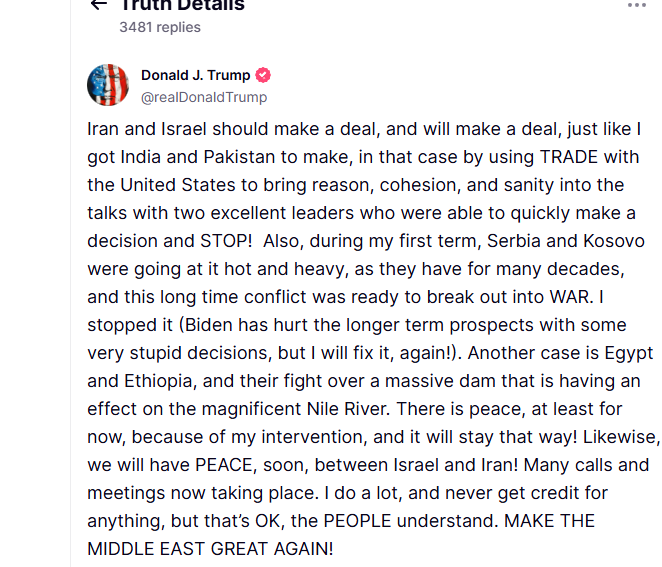Click the @realDonaldTrump handle
The height and width of the screenshot is (567, 662).
point(204,97)
